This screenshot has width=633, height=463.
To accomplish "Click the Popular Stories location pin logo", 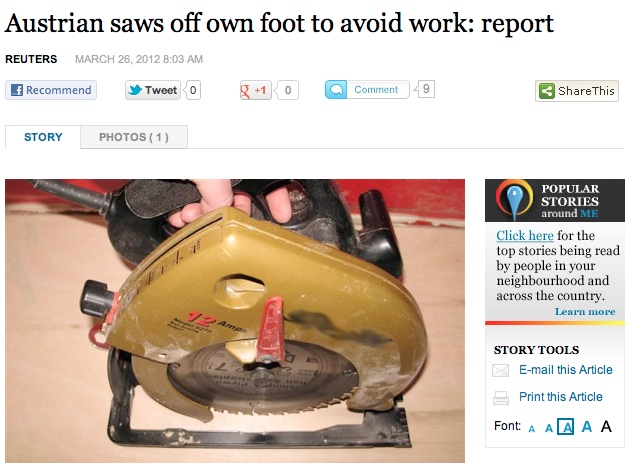I will tap(514, 200).
